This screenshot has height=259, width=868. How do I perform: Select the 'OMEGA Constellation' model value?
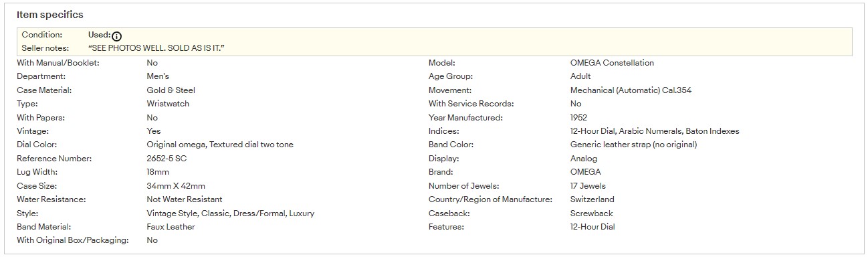[x=613, y=63]
